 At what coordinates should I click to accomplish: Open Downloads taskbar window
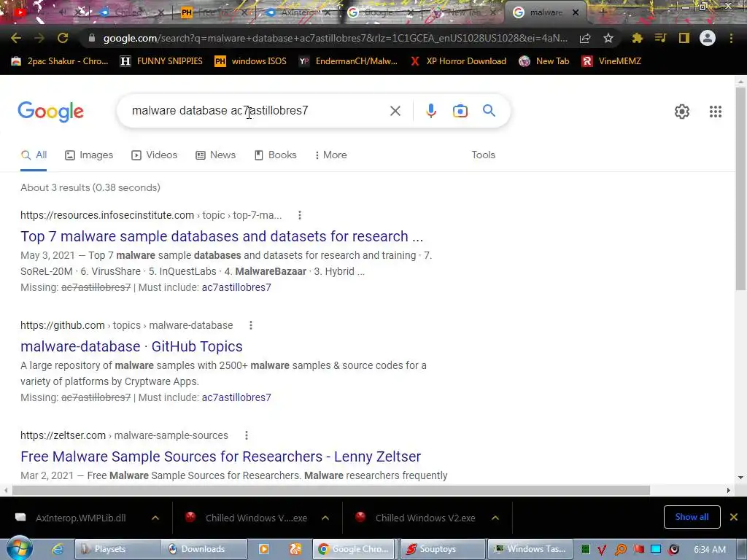click(204, 549)
